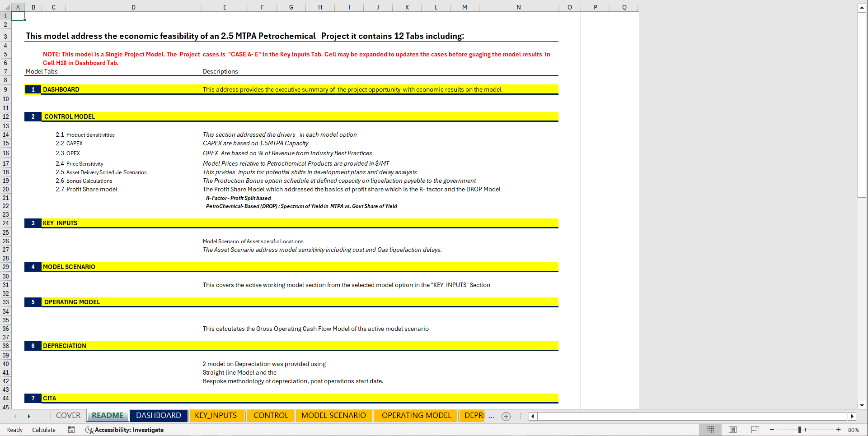Switch to the OPERATING MODEL sheet tab
868x436 pixels.
tap(415, 415)
